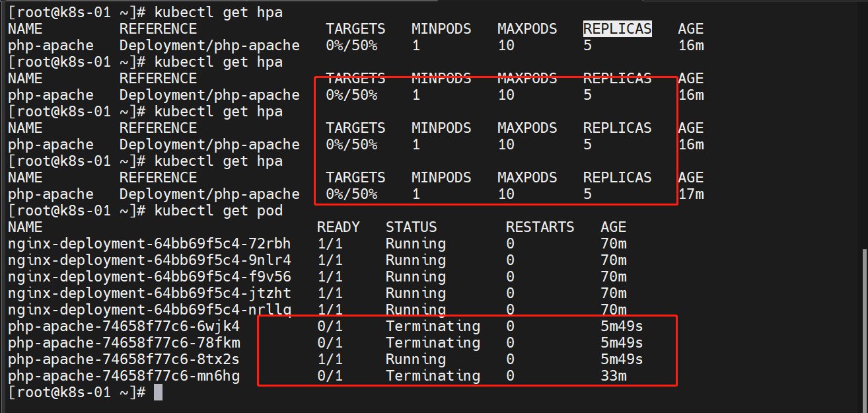Click Terminating status of pod mn6hg
Image resolution: width=868 pixels, height=413 pixels.
(433, 376)
